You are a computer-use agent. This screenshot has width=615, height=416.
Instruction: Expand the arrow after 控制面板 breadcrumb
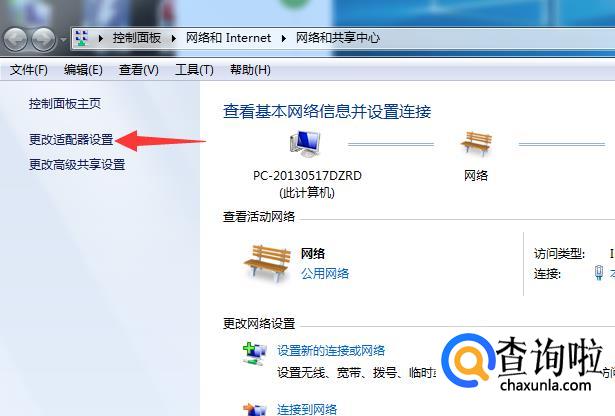click(173, 38)
